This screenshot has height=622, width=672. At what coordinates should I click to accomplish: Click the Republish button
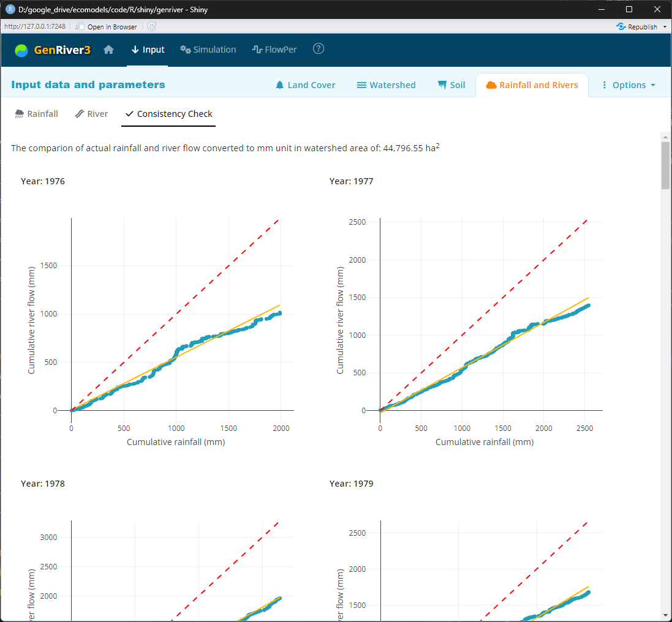(637, 26)
